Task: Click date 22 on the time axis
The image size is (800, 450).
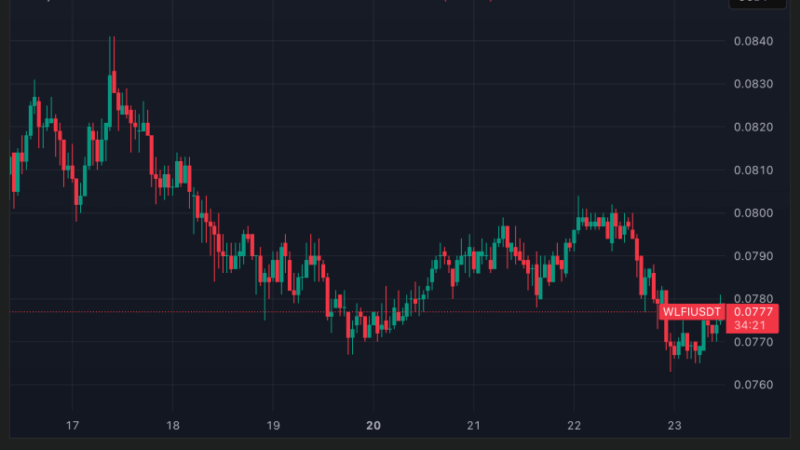Action: (573, 425)
